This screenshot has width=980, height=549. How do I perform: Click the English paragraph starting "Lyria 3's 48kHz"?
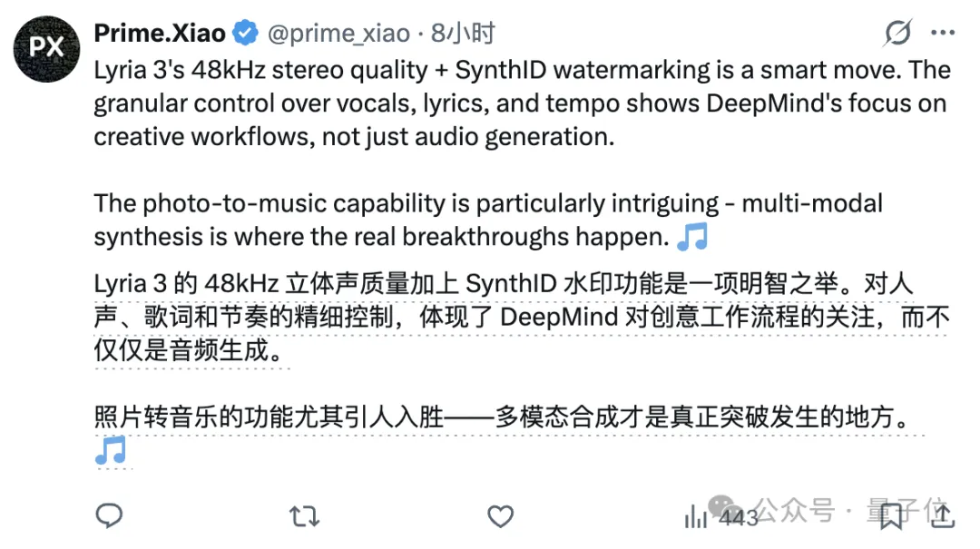(x=522, y=103)
